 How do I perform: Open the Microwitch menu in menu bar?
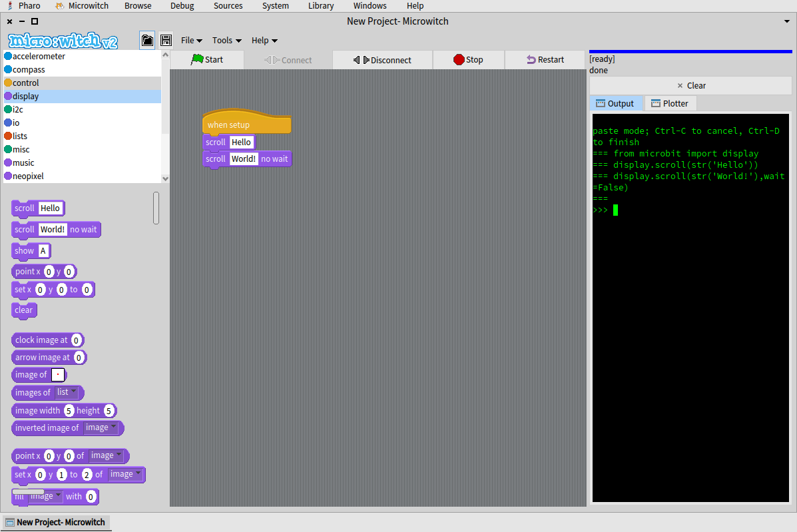coord(83,5)
